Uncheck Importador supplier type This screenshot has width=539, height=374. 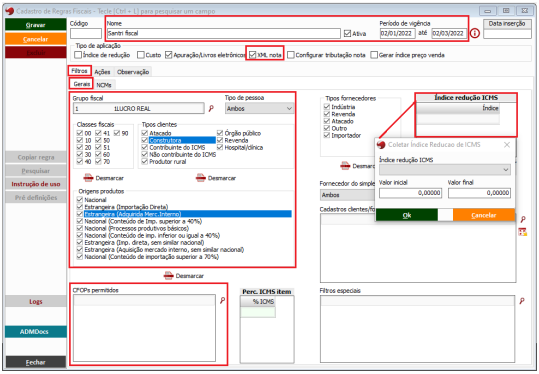pos(327,135)
